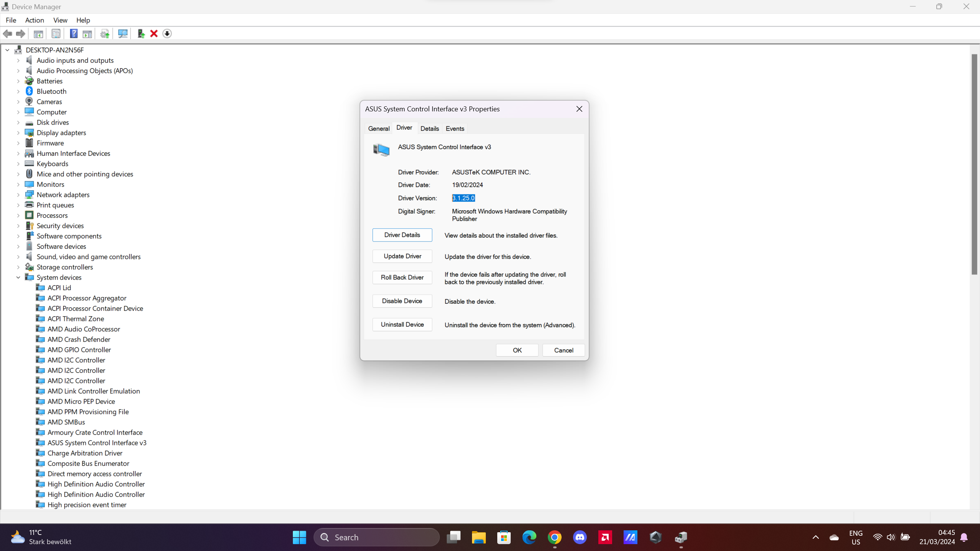Open the Action menu

pyautogui.click(x=34, y=20)
